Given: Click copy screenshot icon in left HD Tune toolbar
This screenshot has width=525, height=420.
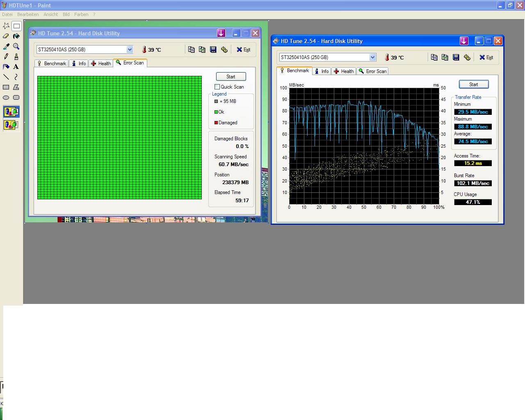Looking at the screenshot, I should tap(202, 50).
